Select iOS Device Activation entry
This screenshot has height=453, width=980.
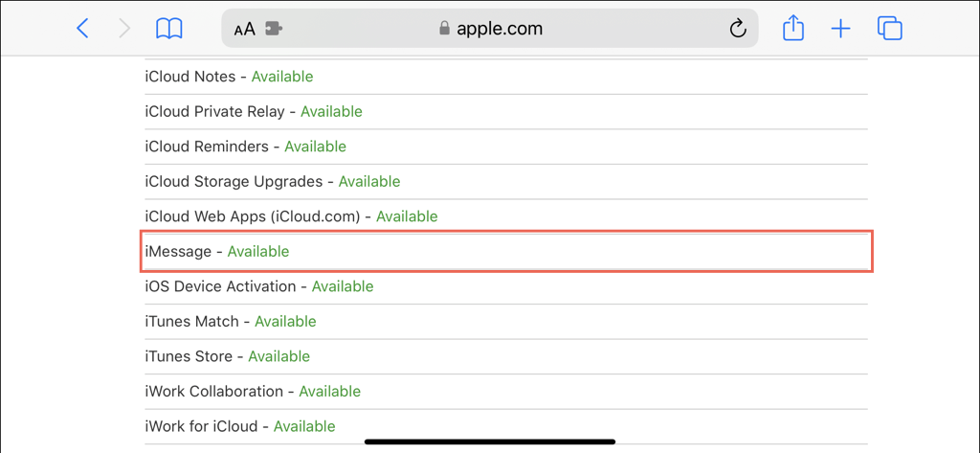tap(505, 286)
